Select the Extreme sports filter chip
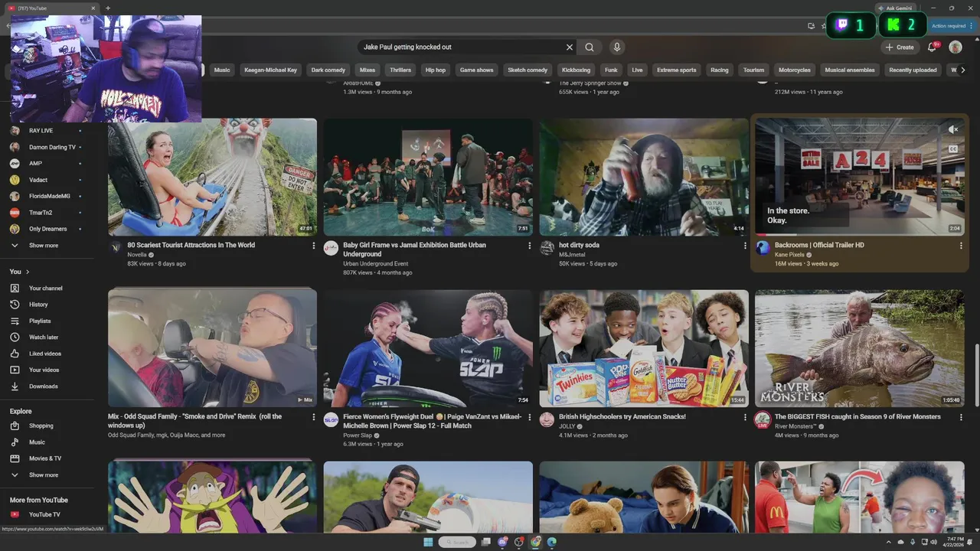This screenshot has width=980, height=551. click(x=677, y=70)
